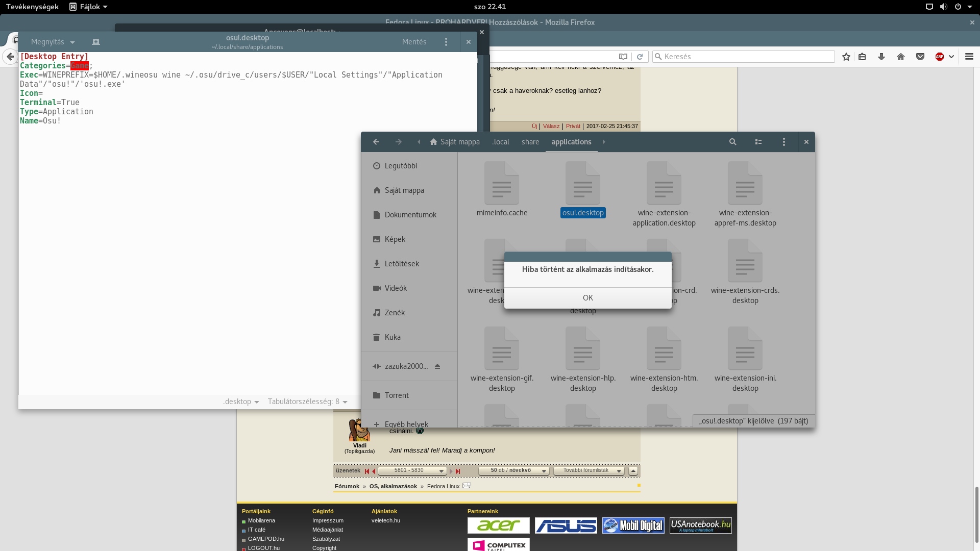980x551 pixels.
Task: Open Firefox downloads arrow icon
Action: (881, 57)
